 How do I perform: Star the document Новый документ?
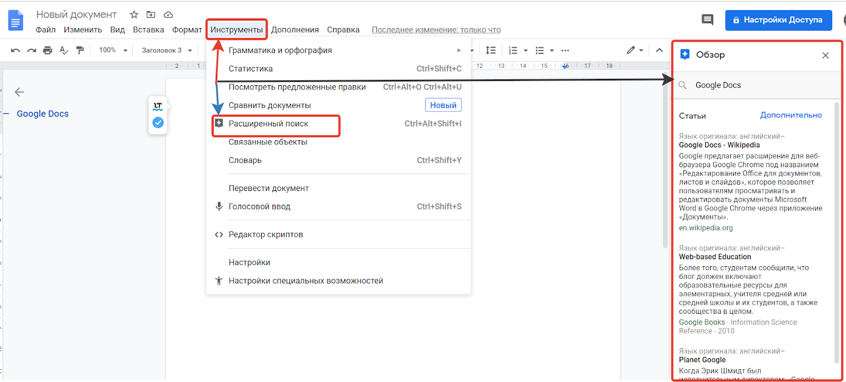coord(134,15)
